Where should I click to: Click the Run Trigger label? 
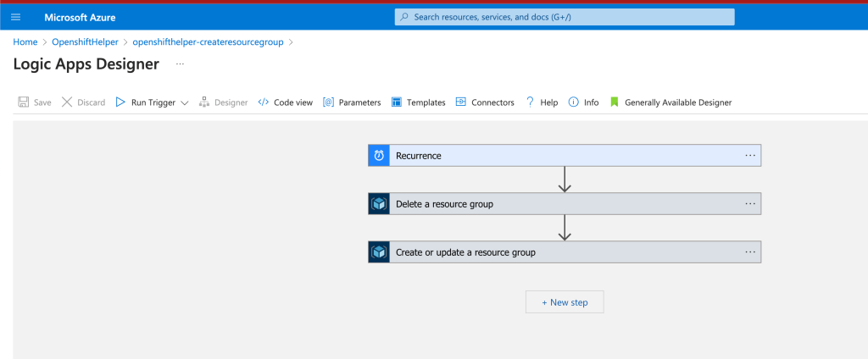(x=153, y=102)
